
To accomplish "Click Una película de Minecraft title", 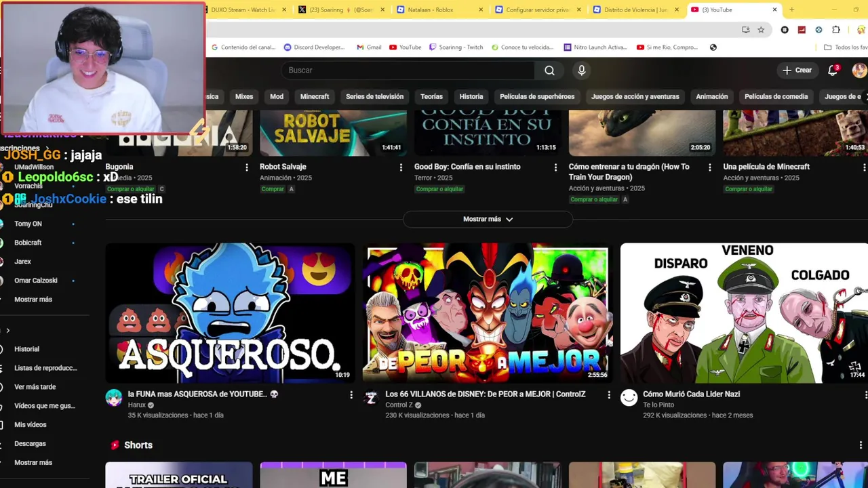I will click(x=766, y=167).
